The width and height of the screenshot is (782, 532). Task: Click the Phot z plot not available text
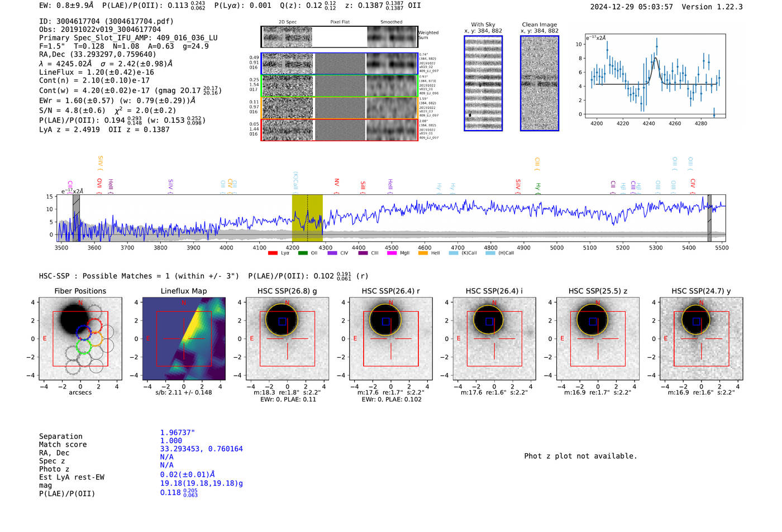[x=580, y=456]
